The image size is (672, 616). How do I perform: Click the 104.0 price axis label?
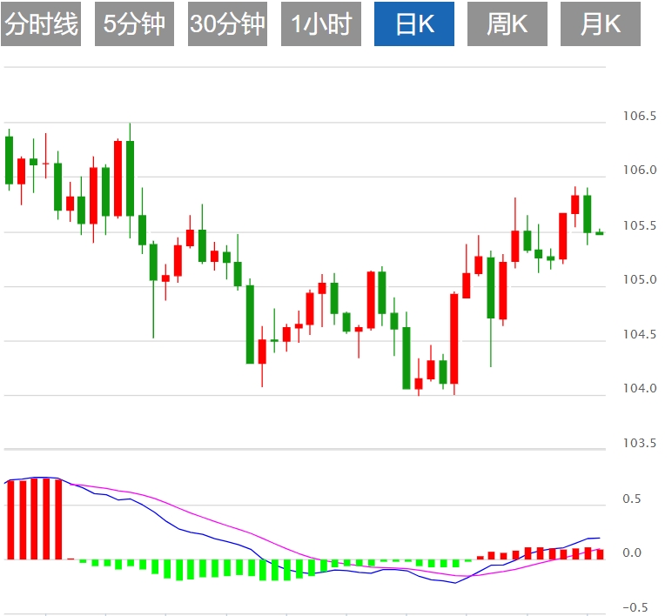640,388
